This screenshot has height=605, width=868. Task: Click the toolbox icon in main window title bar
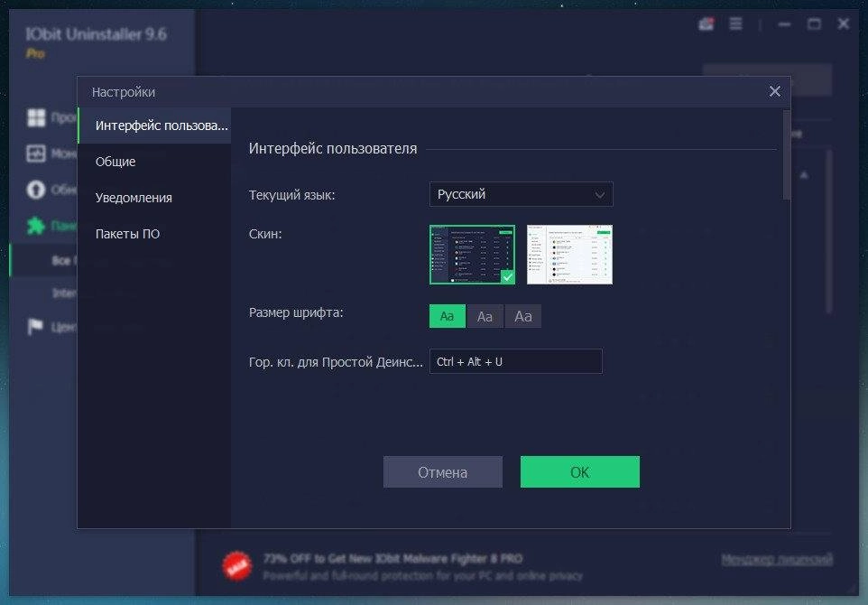pos(706,23)
